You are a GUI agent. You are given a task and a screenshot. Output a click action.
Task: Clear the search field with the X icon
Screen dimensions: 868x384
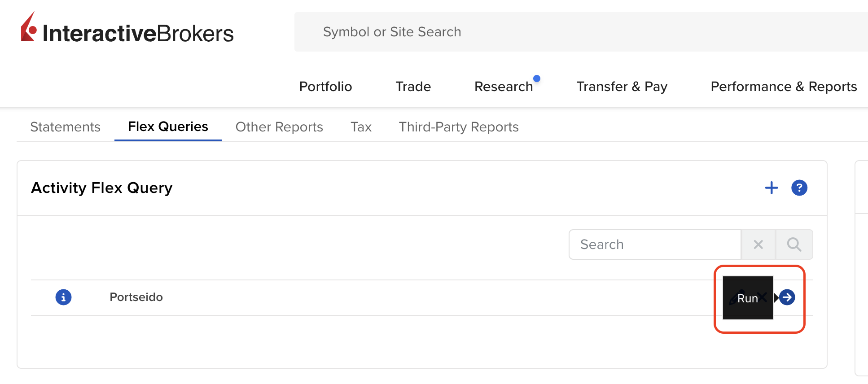(758, 244)
